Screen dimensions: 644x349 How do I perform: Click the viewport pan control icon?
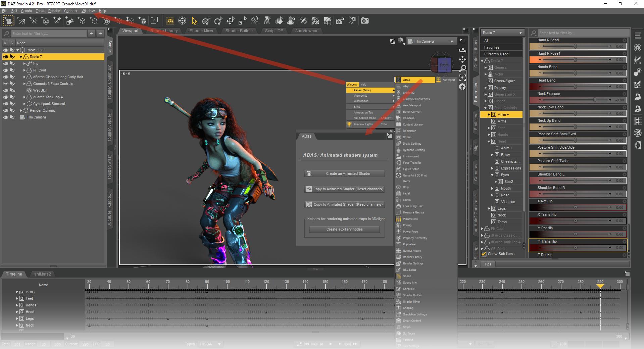click(x=462, y=59)
